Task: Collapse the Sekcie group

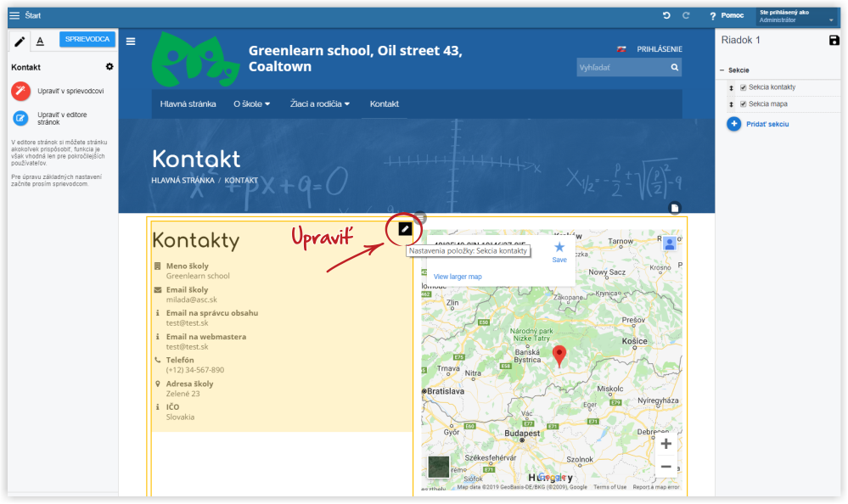Action: [x=722, y=70]
